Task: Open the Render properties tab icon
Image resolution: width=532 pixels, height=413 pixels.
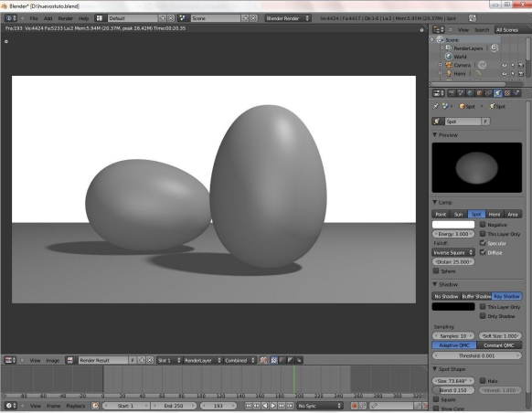Action: click(452, 93)
